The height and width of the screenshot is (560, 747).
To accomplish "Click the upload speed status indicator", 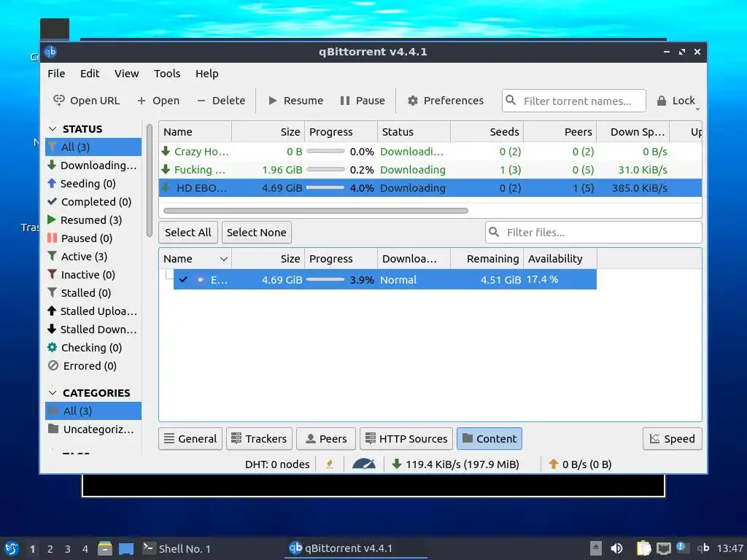I will pos(580,464).
